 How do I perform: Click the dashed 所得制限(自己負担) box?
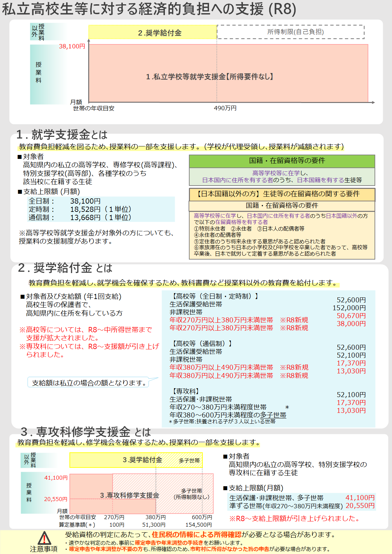point(291,32)
